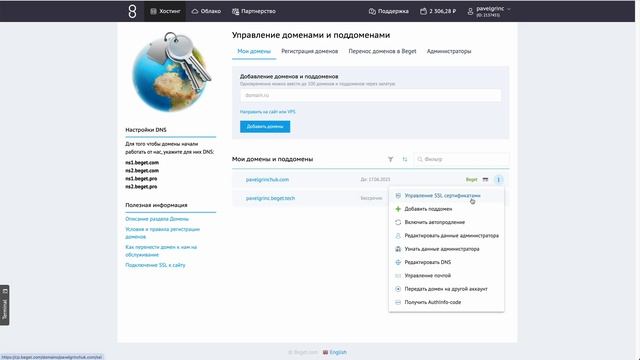Open the Партнерство section

(x=253, y=11)
